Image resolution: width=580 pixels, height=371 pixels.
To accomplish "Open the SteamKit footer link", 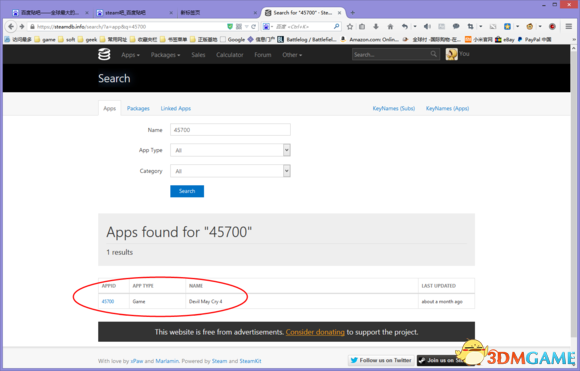I will 250,361.
